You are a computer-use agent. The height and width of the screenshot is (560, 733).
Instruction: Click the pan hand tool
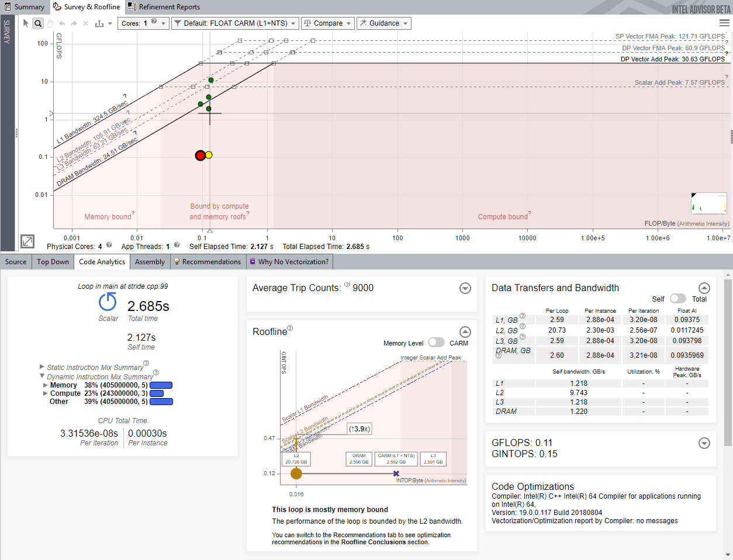click(x=50, y=23)
